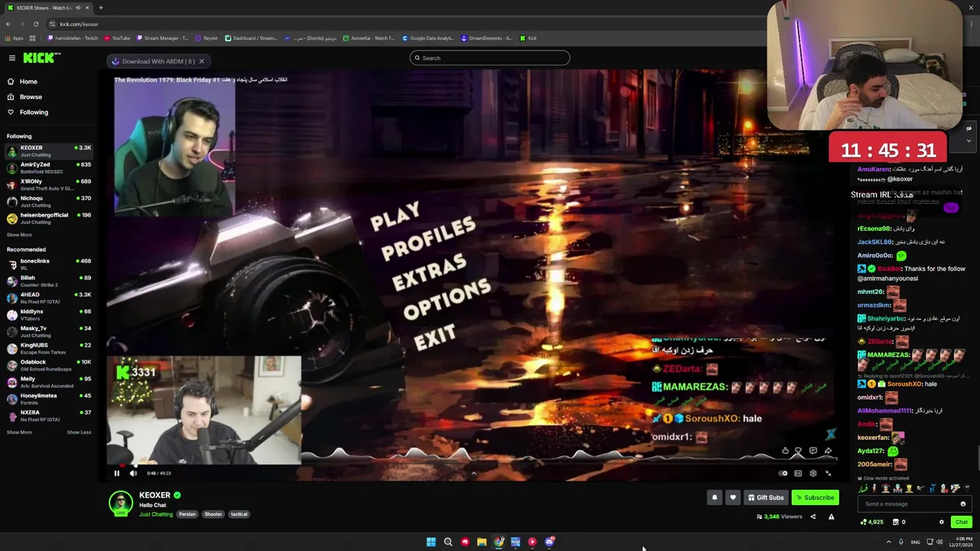Toggle closed captions in player
Viewport: 980px width, 551px height.
coord(798,473)
